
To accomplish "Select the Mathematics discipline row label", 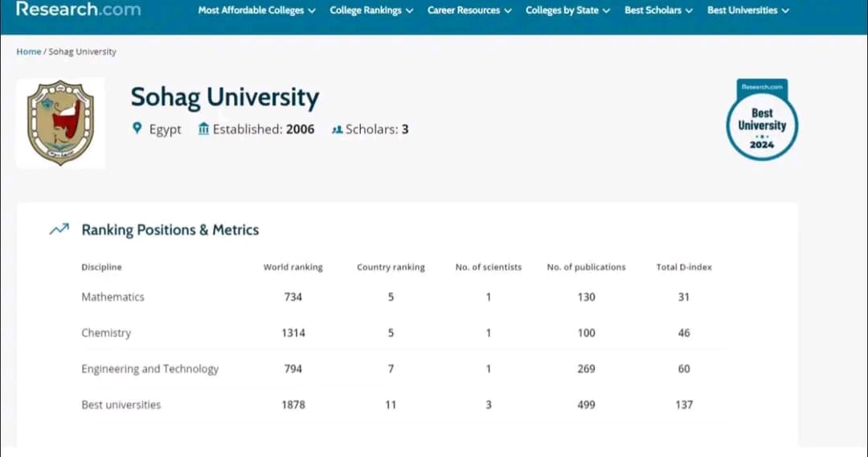I will pyautogui.click(x=113, y=297).
